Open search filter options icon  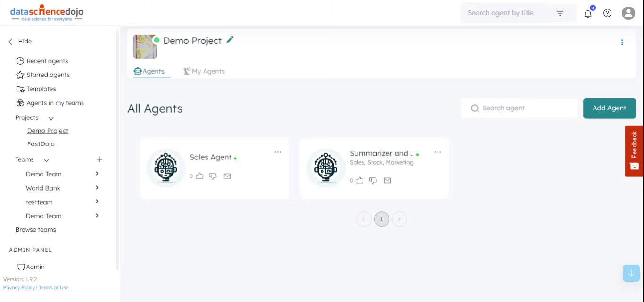point(560,13)
